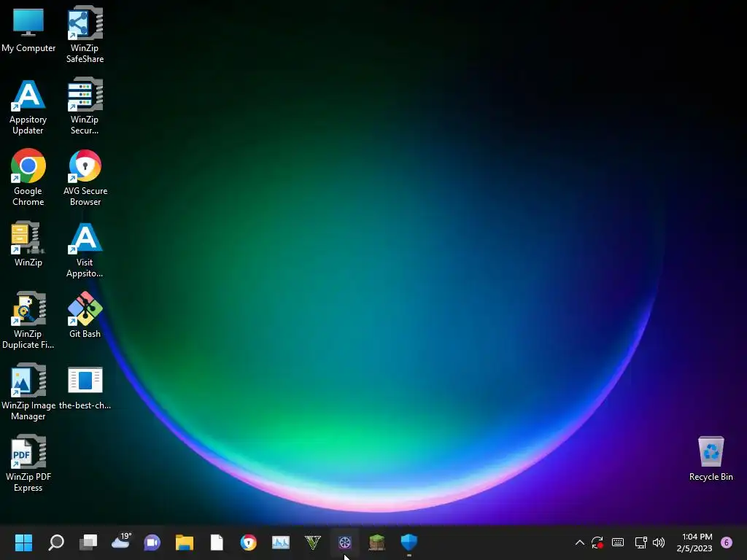The image size is (747, 560).
Task: Select the-best-ch... file on desktop
Action: pos(85,388)
